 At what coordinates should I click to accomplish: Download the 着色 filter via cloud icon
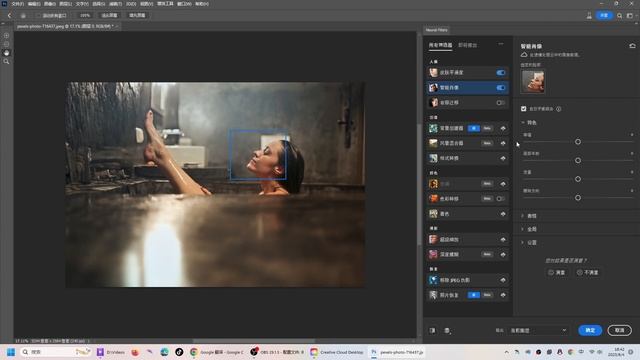pyautogui.click(x=503, y=214)
